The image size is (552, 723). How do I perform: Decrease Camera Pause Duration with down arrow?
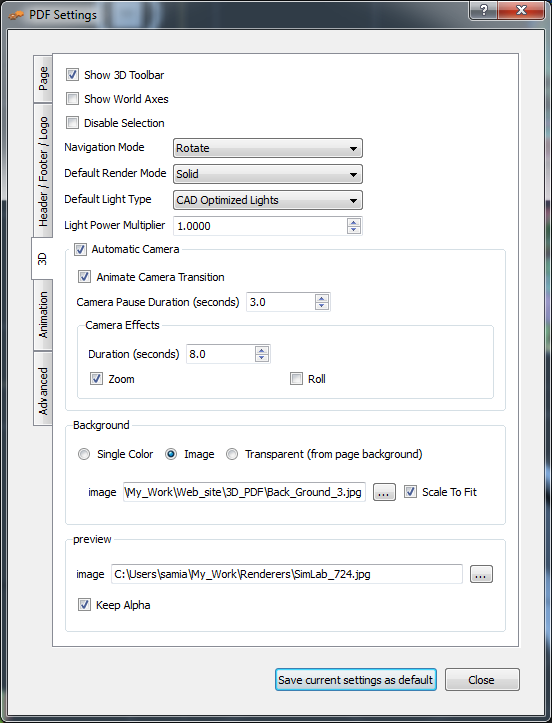(322, 306)
